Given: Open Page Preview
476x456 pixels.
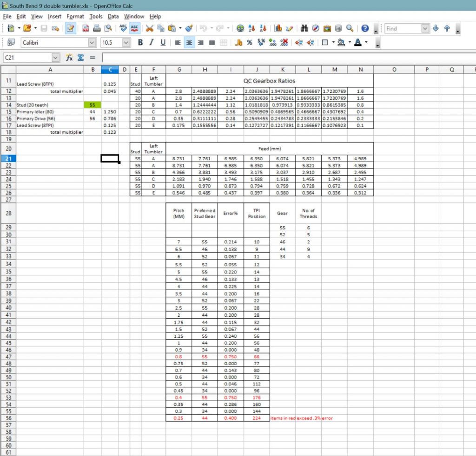Looking at the screenshot, I should pyautogui.click(x=108, y=28).
